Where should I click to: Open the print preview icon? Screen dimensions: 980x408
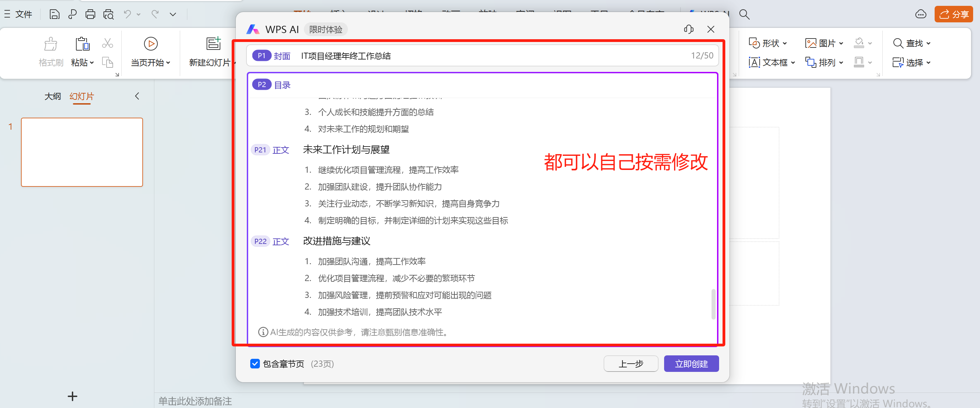[x=108, y=14]
